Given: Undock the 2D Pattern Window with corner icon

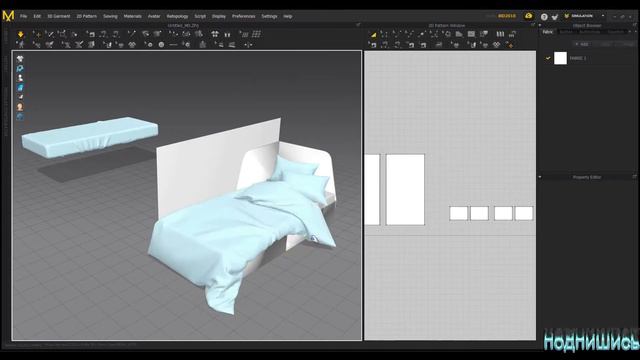Looking at the screenshot, I should 533,25.
